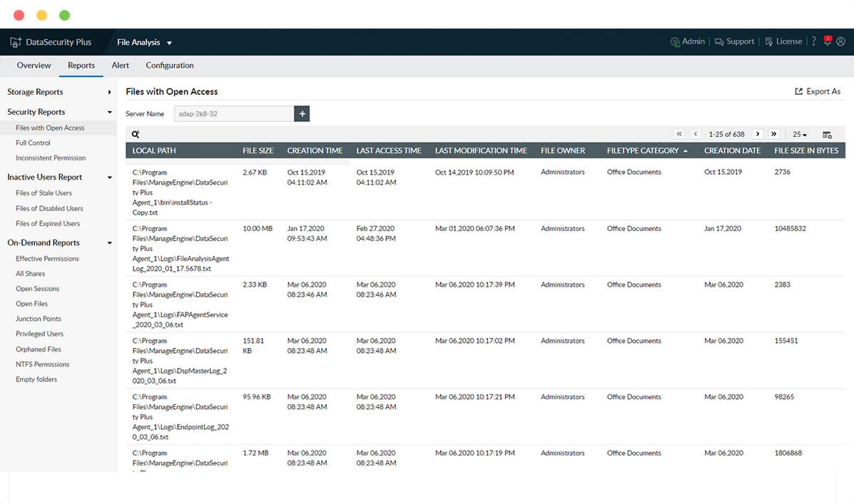Click the notification bell with red badge
This screenshot has height=504, width=854.
tap(826, 41)
